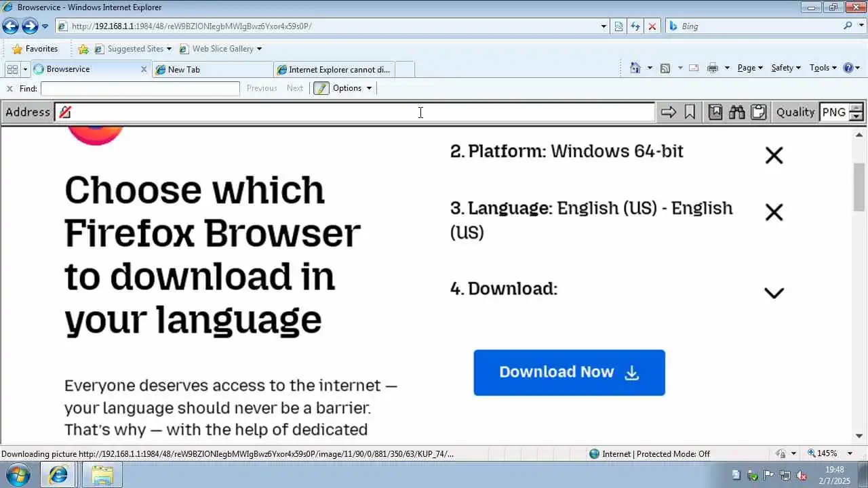Click the Find text input field
The height and width of the screenshot is (488, 868).
point(140,89)
